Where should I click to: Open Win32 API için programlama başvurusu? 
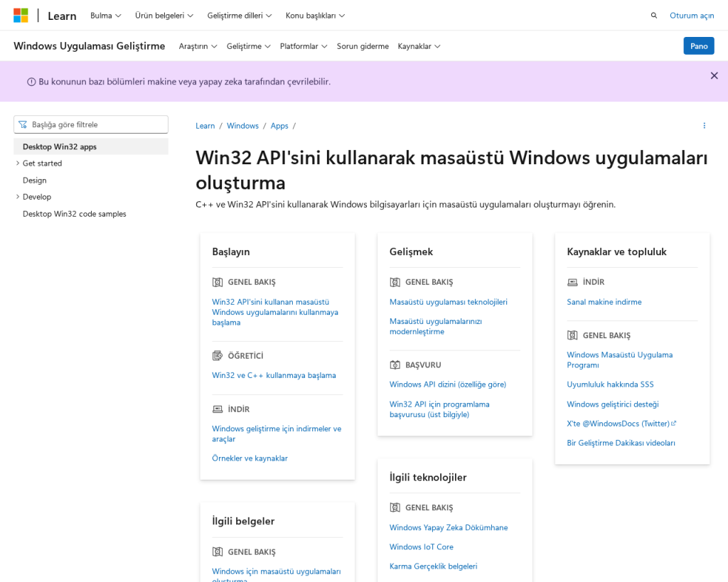point(439,409)
